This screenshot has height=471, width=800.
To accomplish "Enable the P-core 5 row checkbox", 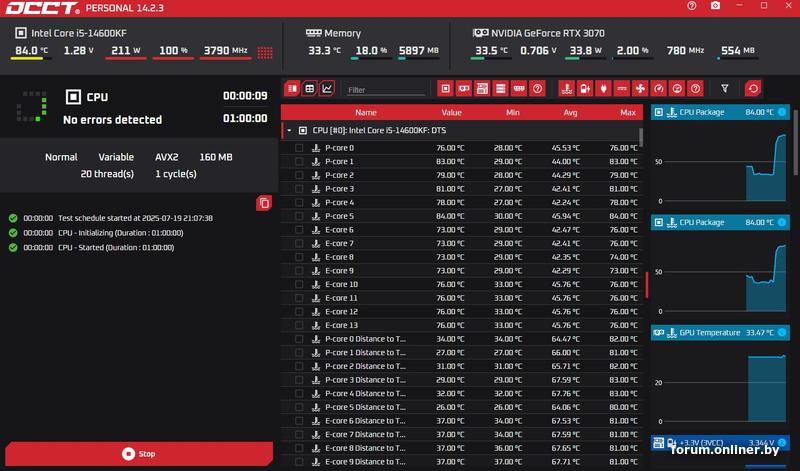I will 299,216.
